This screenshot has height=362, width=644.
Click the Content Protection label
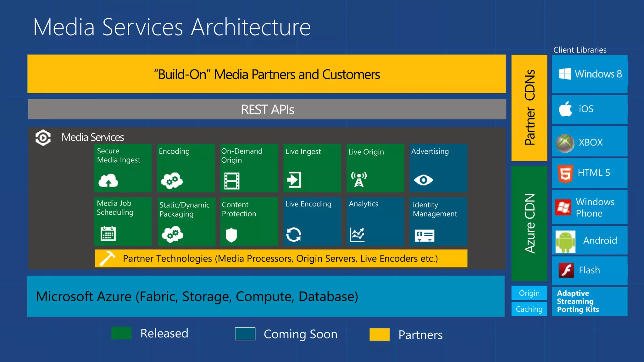[239, 209]
